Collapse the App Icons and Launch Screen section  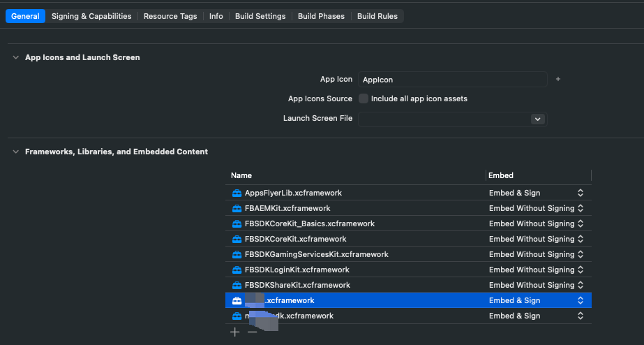(x=15, y=57)
